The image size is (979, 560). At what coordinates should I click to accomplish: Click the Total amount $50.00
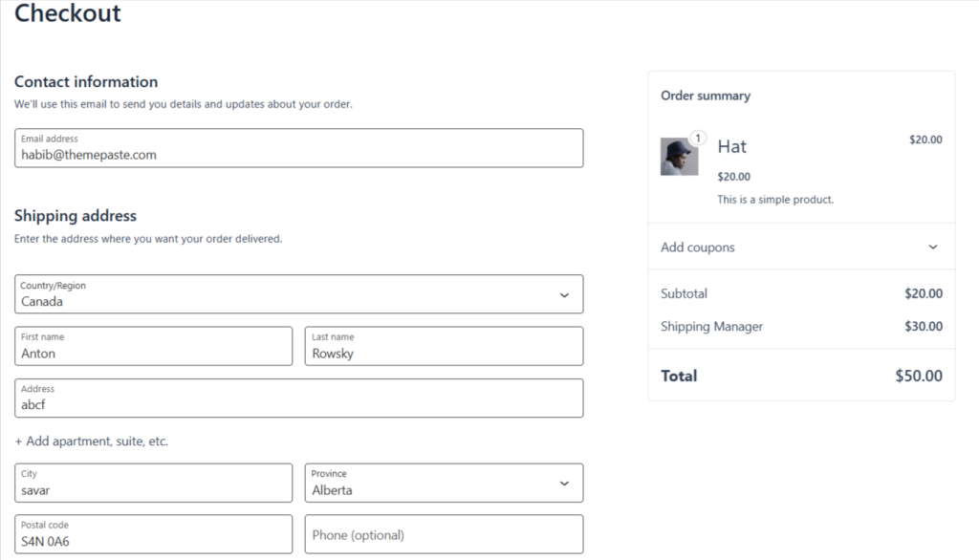tap(918, 376)
